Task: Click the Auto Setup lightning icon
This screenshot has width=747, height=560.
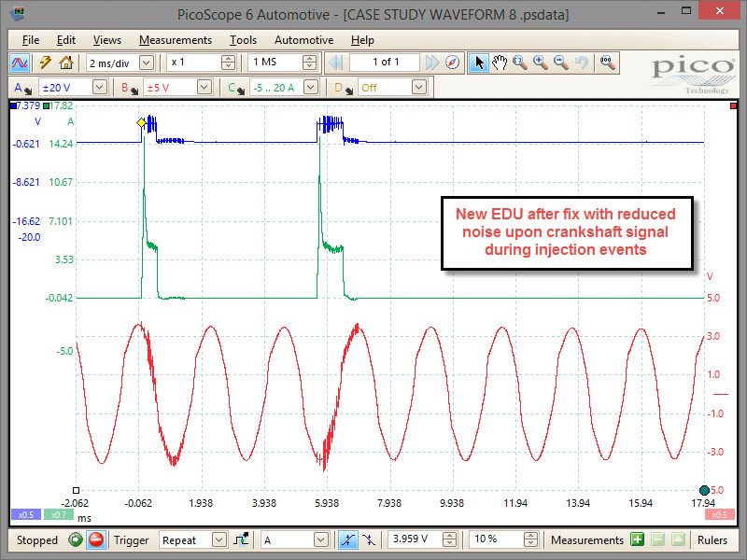Action: 45,63
